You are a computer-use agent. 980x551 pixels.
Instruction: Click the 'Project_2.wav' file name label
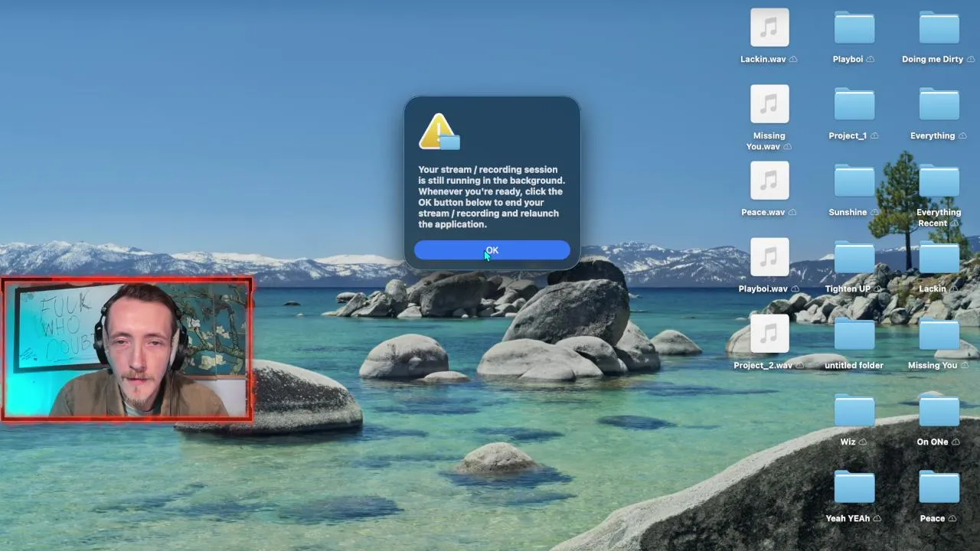763,365
